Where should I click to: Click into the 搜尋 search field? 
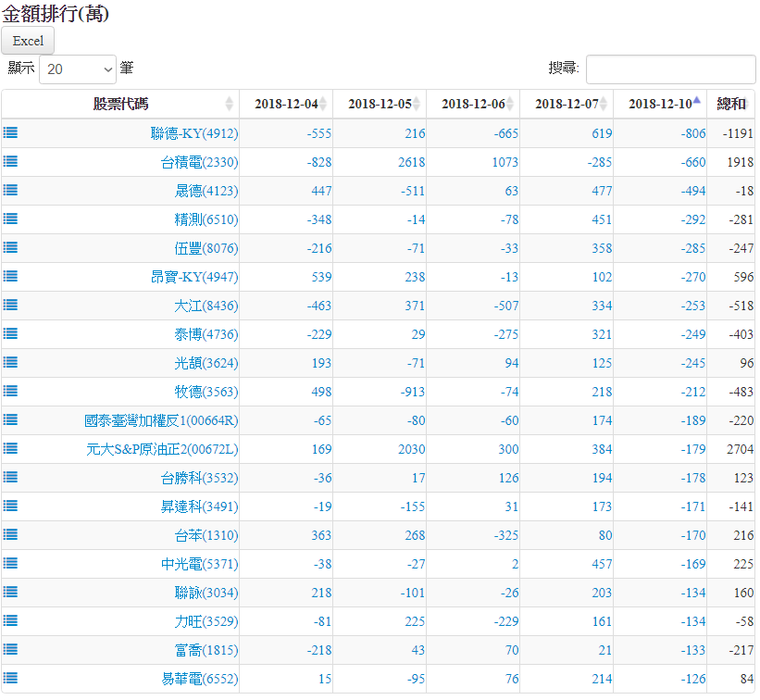point(670,69)
